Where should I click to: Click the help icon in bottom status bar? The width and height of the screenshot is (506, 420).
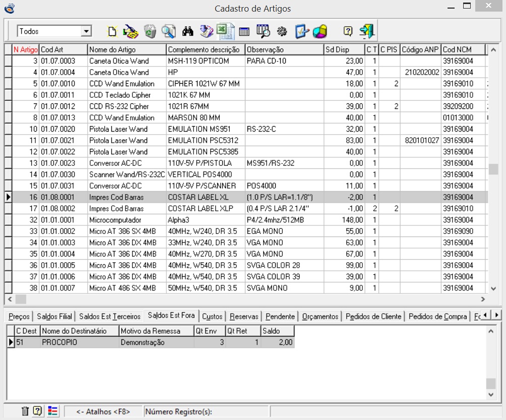[37, 411]
